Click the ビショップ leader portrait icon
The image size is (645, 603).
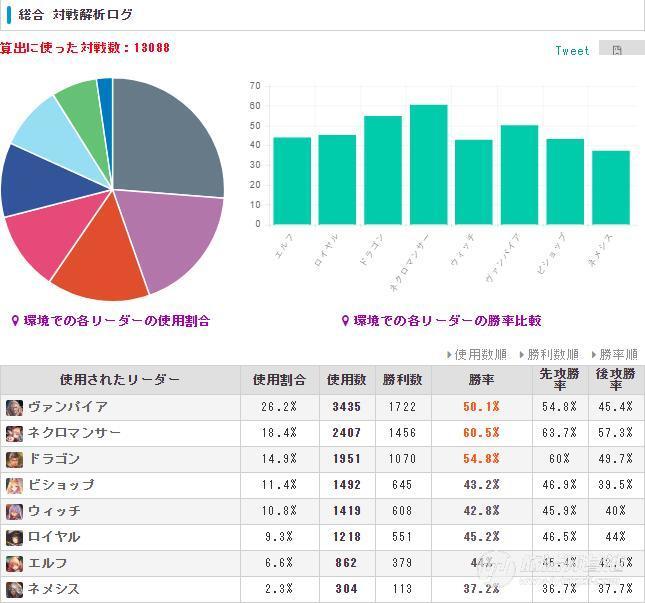14,485
